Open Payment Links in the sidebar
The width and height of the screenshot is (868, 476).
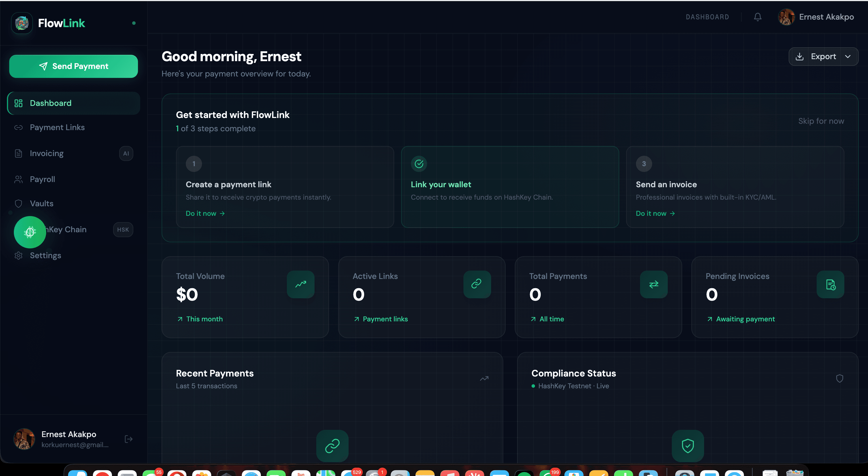74,127
